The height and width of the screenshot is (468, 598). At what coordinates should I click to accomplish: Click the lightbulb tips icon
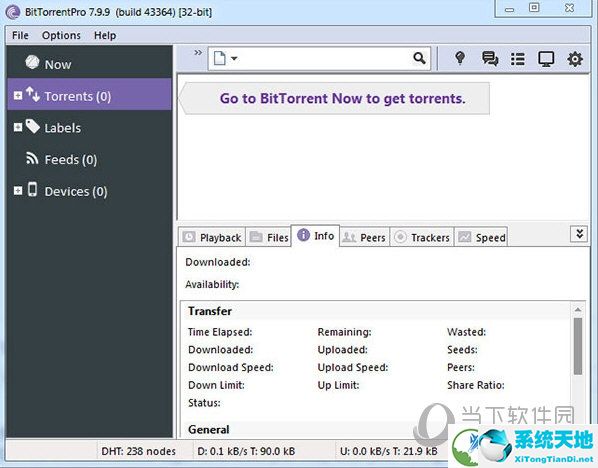(460, 58)
